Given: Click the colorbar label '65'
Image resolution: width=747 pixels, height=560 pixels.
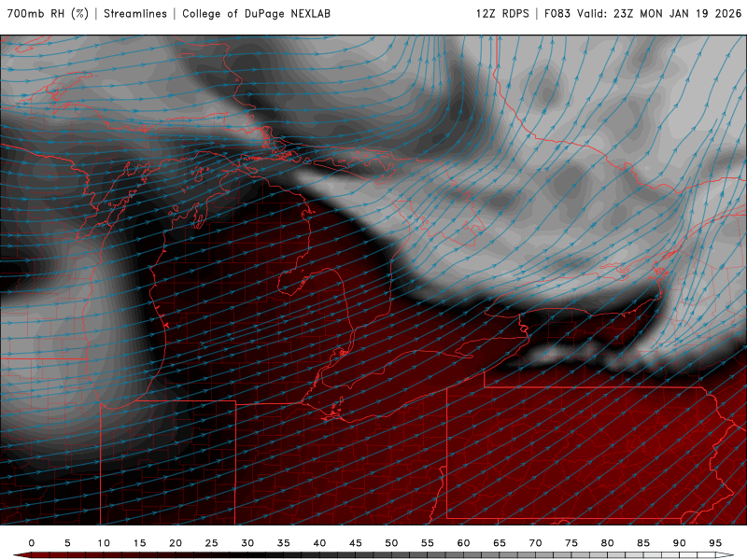Looking at the screenshot, I should click(500, 543).
